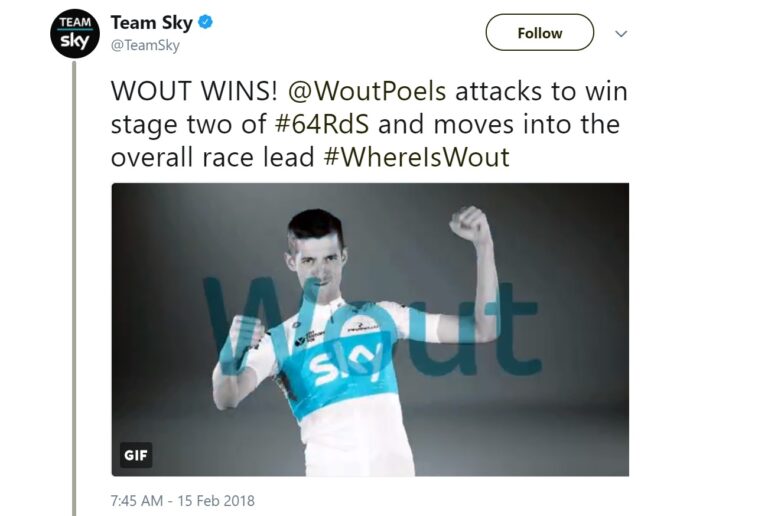Open the tweet options chevron menu

[621, 34]
